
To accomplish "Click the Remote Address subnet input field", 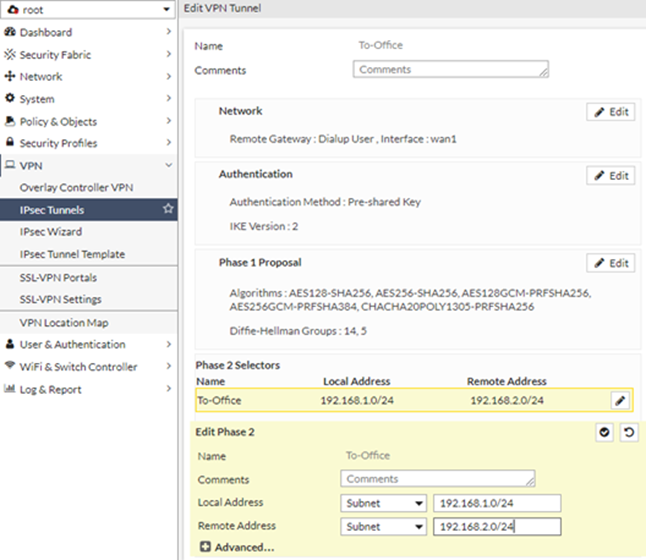I will point(495,527).
